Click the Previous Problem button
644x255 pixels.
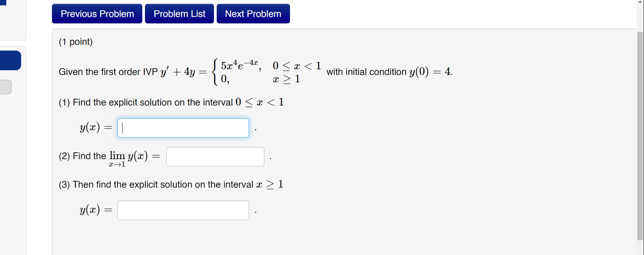[x=97, y=14]
